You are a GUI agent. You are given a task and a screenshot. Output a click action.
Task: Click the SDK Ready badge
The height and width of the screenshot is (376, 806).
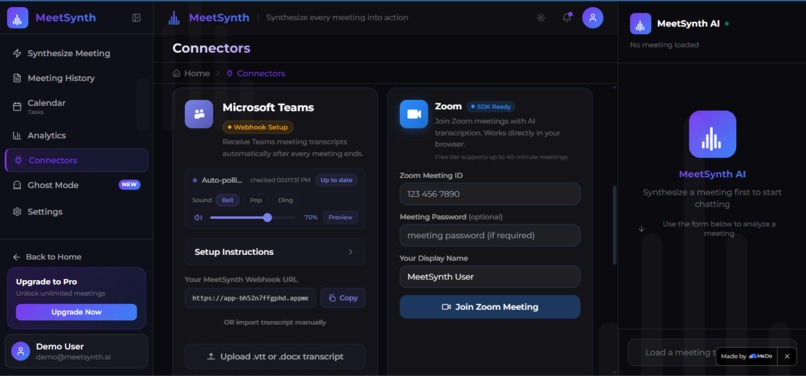click(x=491, y=107)
